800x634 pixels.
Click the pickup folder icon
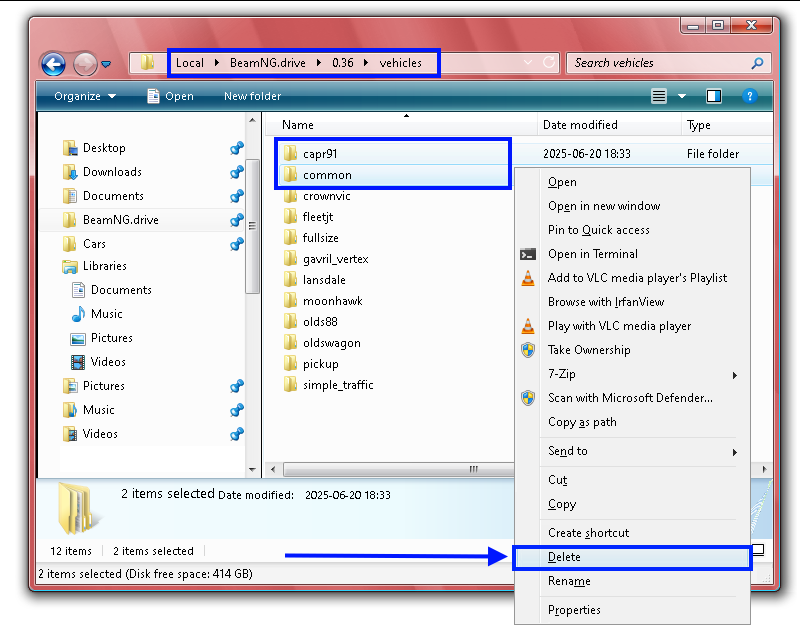(x=290, y=363)
